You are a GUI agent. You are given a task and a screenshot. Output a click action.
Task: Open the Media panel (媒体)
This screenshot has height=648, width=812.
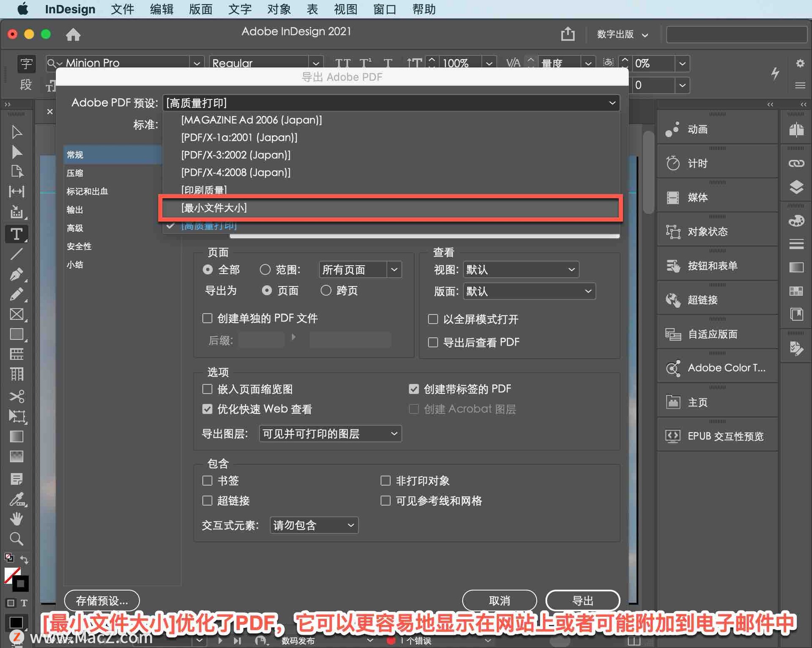[x=717, y=198]
